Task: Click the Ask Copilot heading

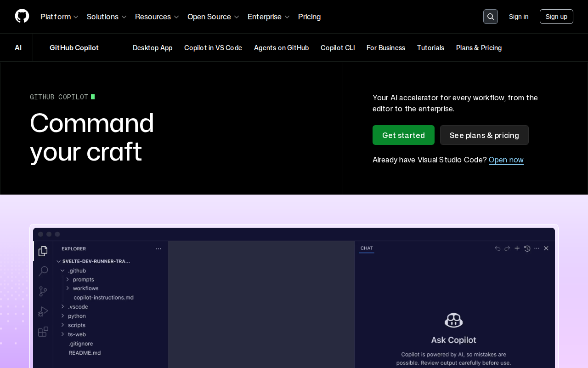Action: [x=453, y=340]
